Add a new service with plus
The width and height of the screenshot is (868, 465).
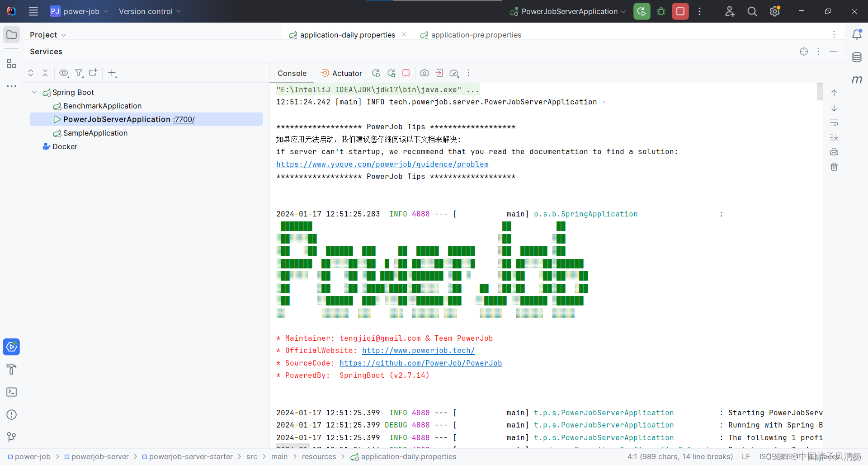(x=113, y=73)
